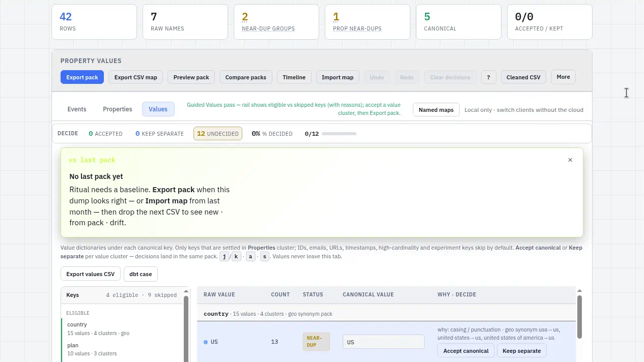Click the '4 eligible · 9 skipped' text
644x362 pixels.
[x=142, y=295]
